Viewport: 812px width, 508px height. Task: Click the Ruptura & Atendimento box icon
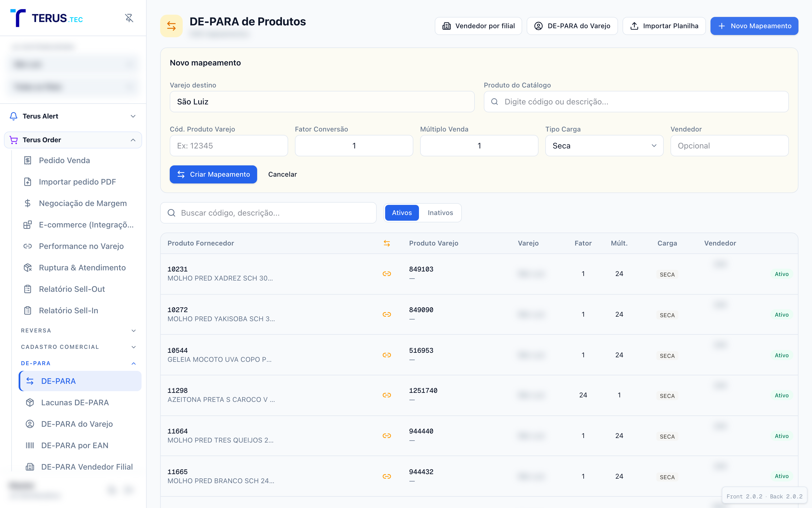tap(28, 268)
